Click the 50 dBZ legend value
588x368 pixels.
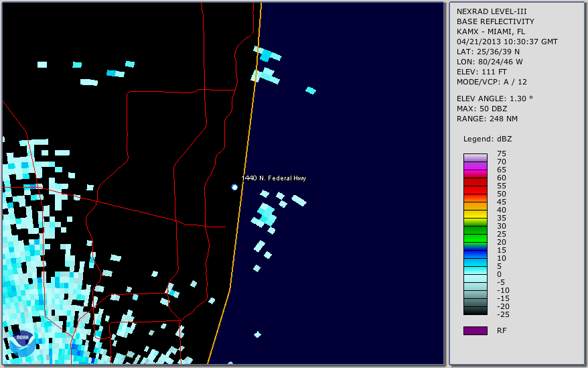[502, 194]
